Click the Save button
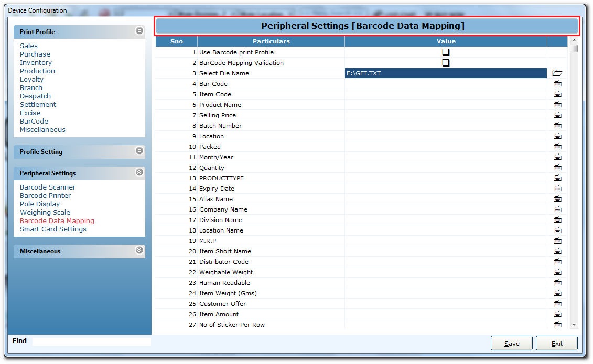Image resolution: width=593 pixels, height=364 pixels. 512,343
